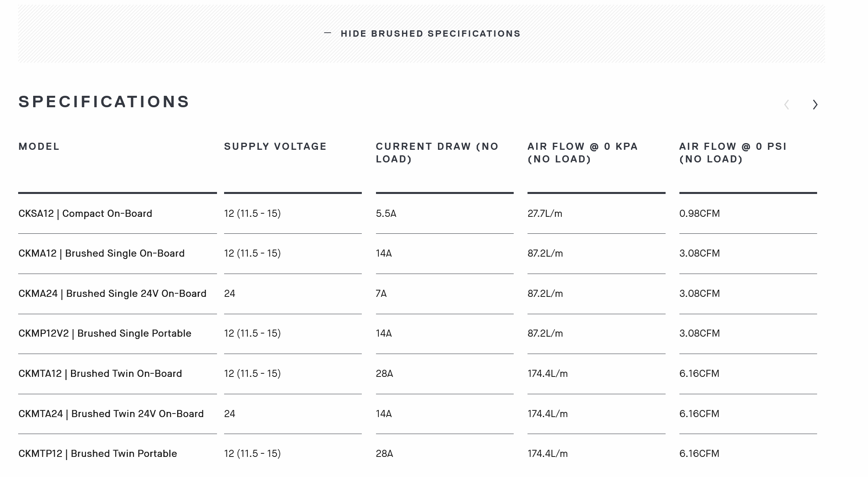The image size is (868, 477).
Task: Show next specification columns with right chevron
Action: point(815,104)
